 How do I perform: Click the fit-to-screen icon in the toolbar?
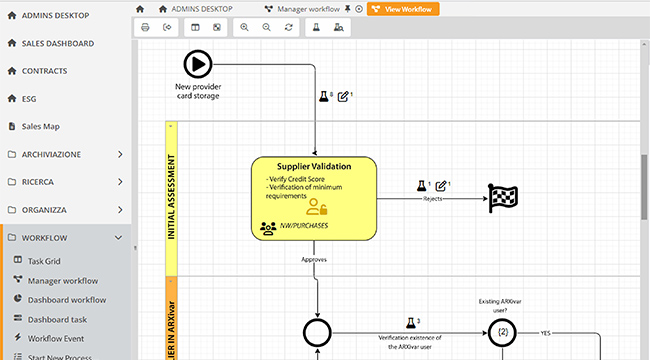[x=217, y=27]
